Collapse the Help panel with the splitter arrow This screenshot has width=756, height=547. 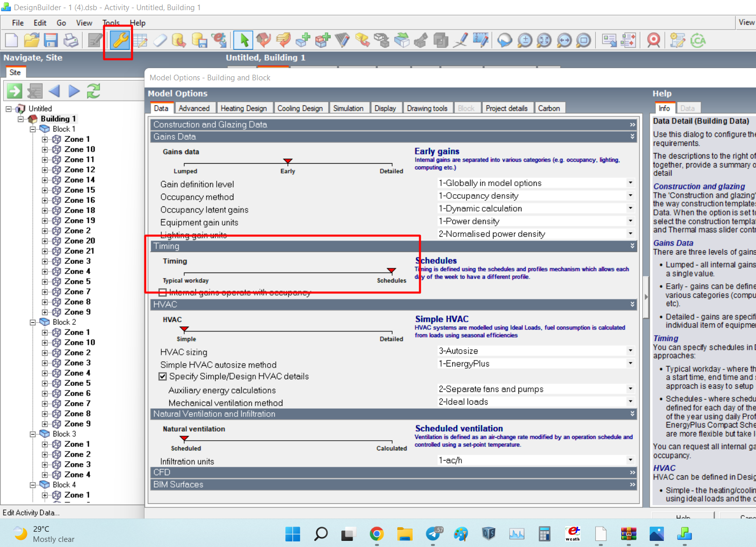tap(646, 297)
